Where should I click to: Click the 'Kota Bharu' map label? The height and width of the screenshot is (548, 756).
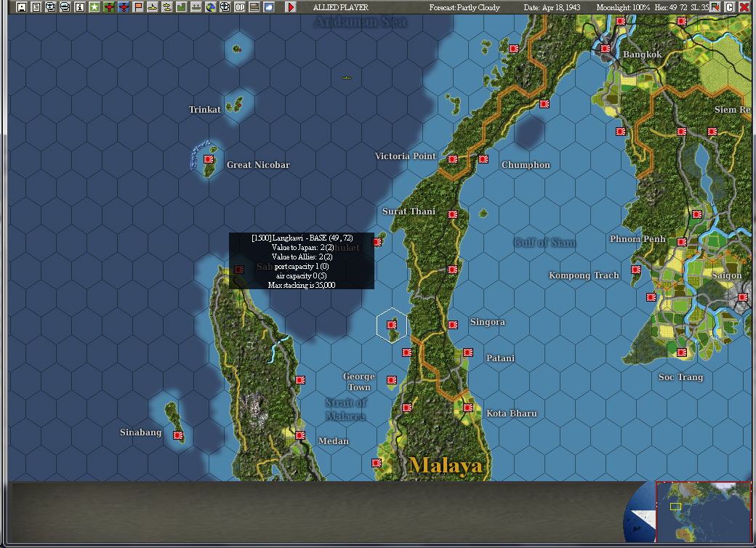pyautogui.click(x=512, y=414)
